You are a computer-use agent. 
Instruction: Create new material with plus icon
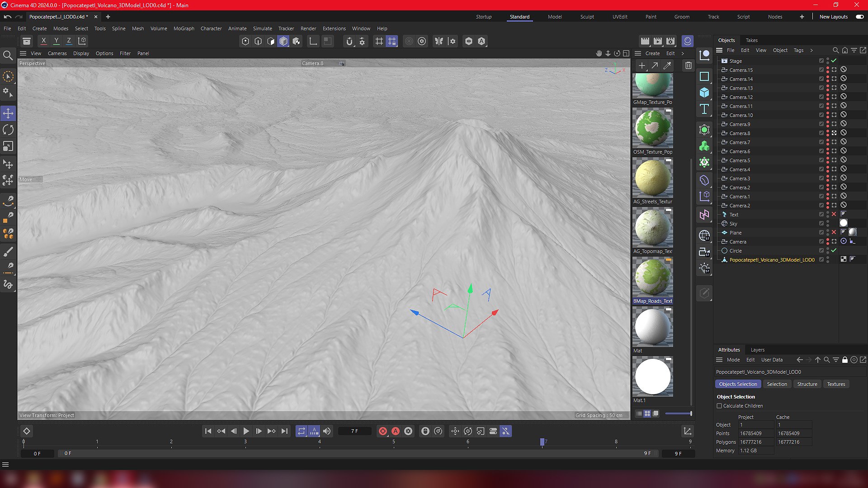click(642, 66)
